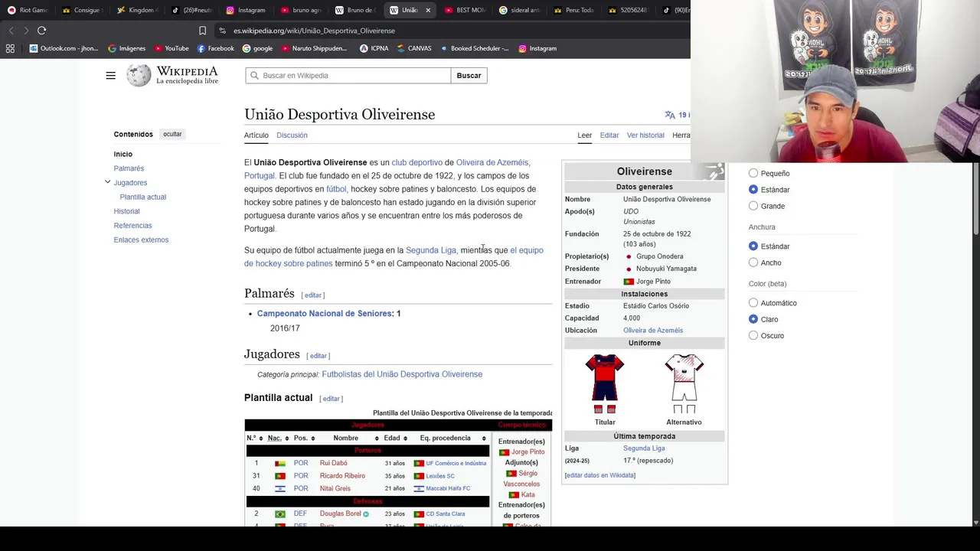This screenshot has height=551, width=980.
Task: Collapse the Jugadores section in Contenidos
Action: point(107,182)
